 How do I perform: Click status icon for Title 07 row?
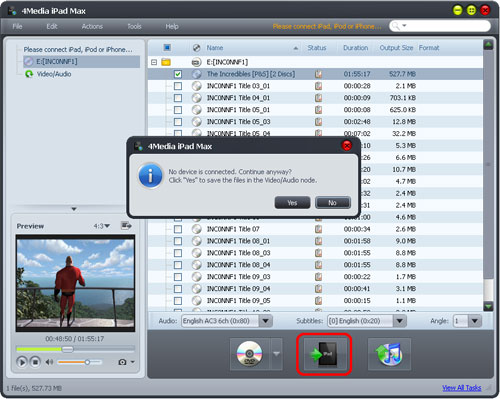tap(319, 229)
